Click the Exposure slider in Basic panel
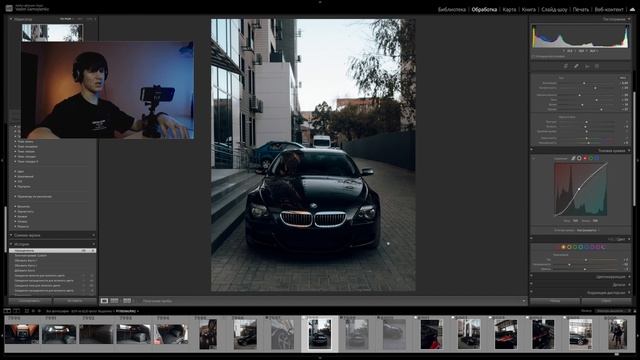640x360 pixels. click(588, 83)
